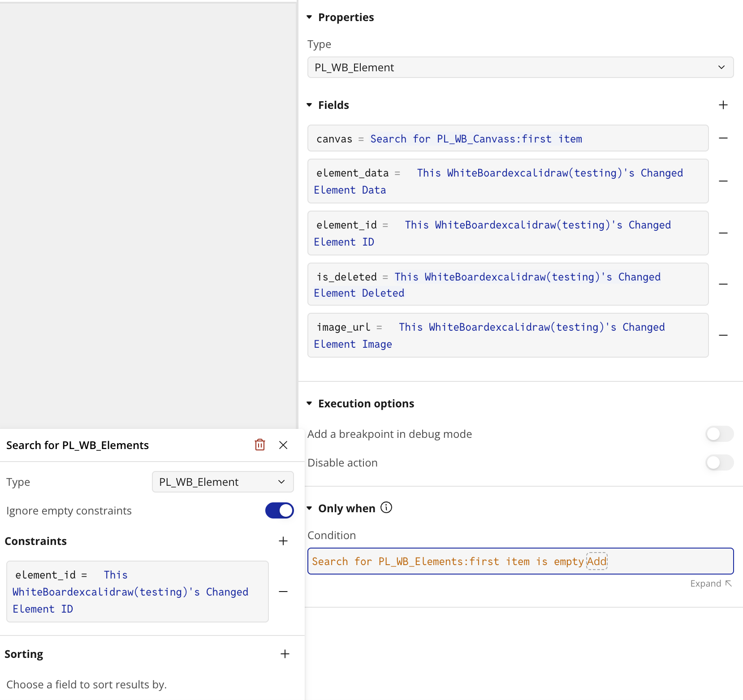Click the Sorting section heading

pyautogui.click(x=24, y=654)
